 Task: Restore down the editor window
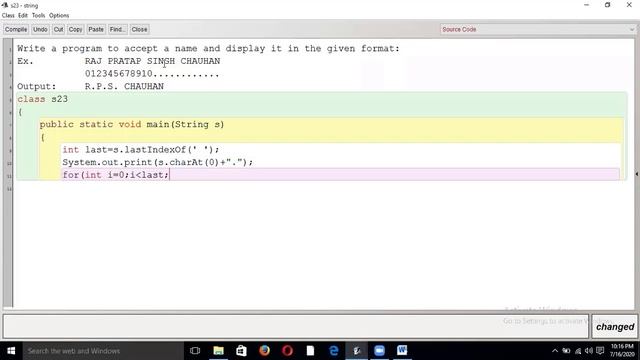tap(608, 5)
